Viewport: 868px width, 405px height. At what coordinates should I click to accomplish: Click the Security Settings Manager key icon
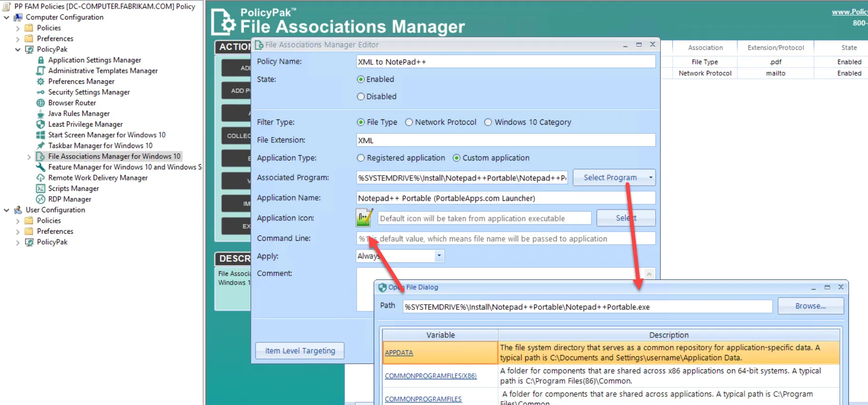[41, 92]
